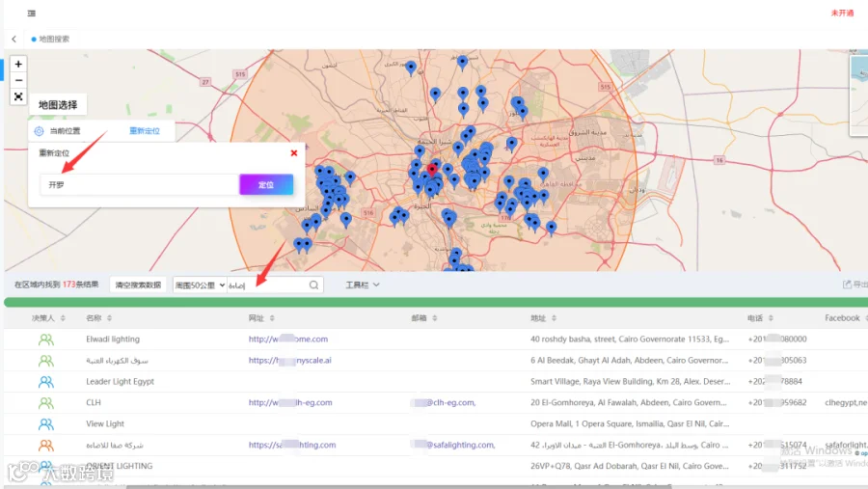Switch to the 地图搜索 tab
This screenshot has height=489, width=868.
tap(50, 39)
